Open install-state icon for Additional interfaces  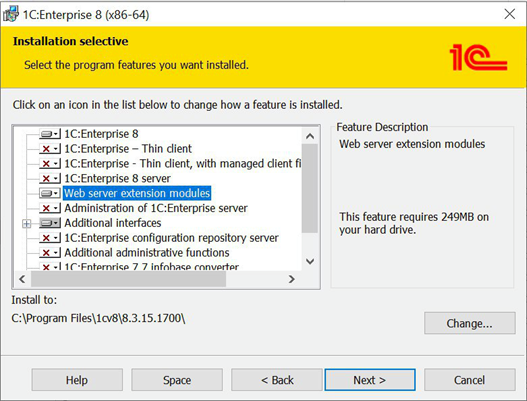50,223
